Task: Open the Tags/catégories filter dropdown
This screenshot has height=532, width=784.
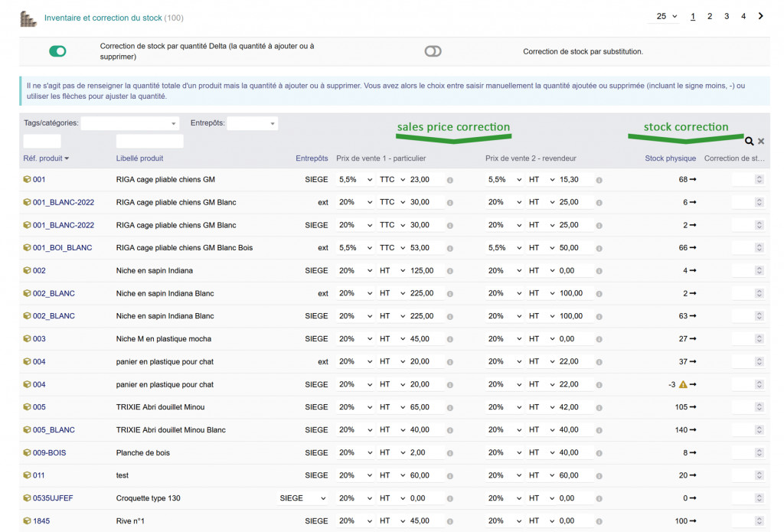Action: tap(130, 123)
